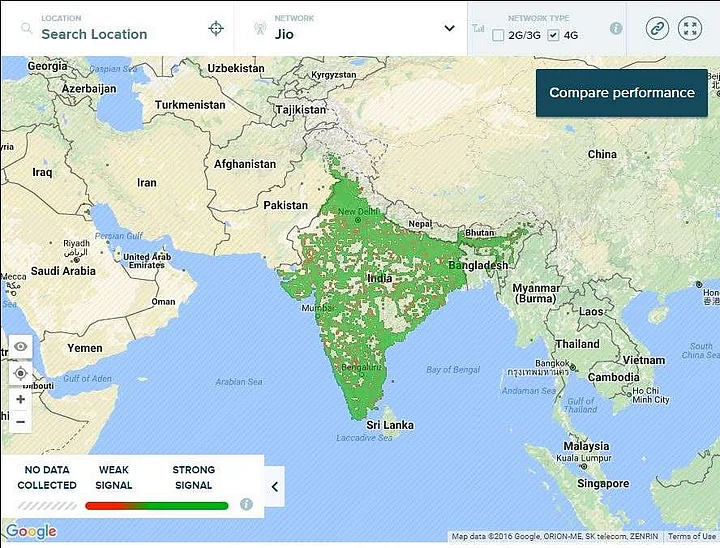Click the weak-to-strong signal color bar
Image resolution: width=720 pixels, height=548 pixels.
[156, 505]
